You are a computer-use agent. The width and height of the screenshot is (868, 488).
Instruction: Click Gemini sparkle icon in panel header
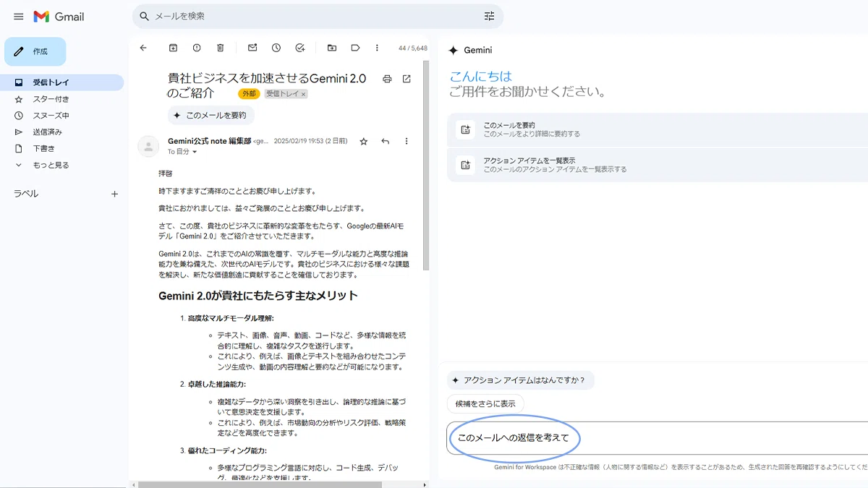[454, 51]
